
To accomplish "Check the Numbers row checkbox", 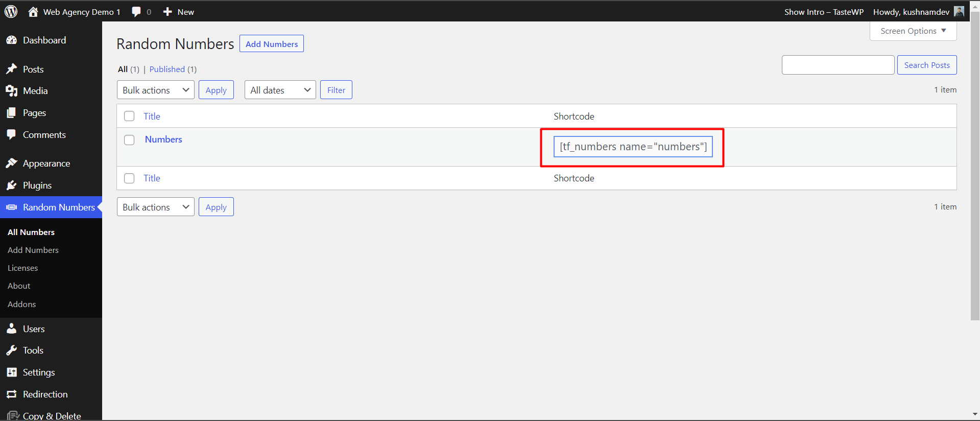I will click(x=129, y=140).
